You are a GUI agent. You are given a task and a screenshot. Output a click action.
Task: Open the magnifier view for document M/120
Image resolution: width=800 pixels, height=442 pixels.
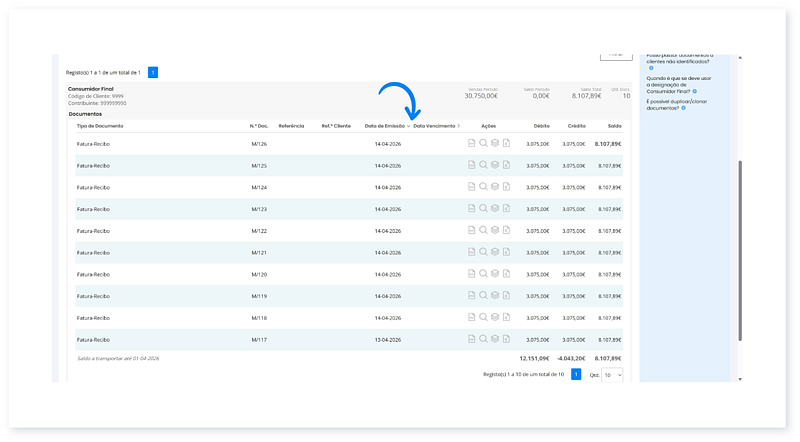pyautogui.click(x=483, y=273)
